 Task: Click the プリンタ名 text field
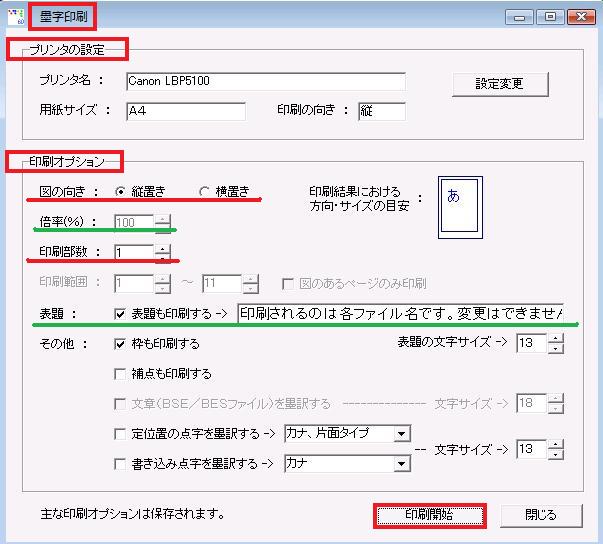tap(265, 82)
